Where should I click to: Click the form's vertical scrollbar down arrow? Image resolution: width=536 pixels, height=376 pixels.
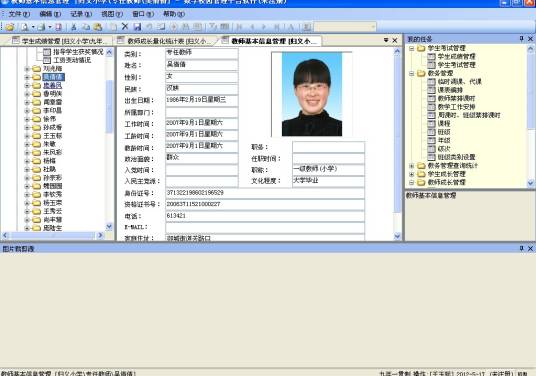point(397,236)
